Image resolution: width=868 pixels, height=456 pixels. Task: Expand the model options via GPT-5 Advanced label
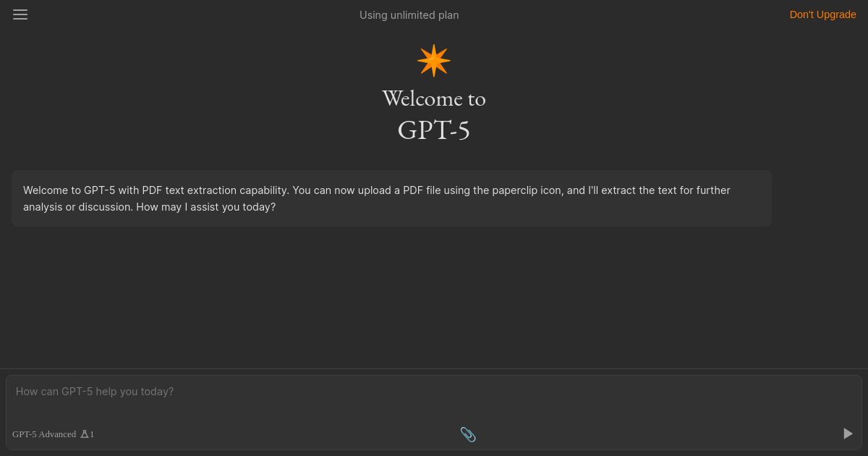click(44, 434)
